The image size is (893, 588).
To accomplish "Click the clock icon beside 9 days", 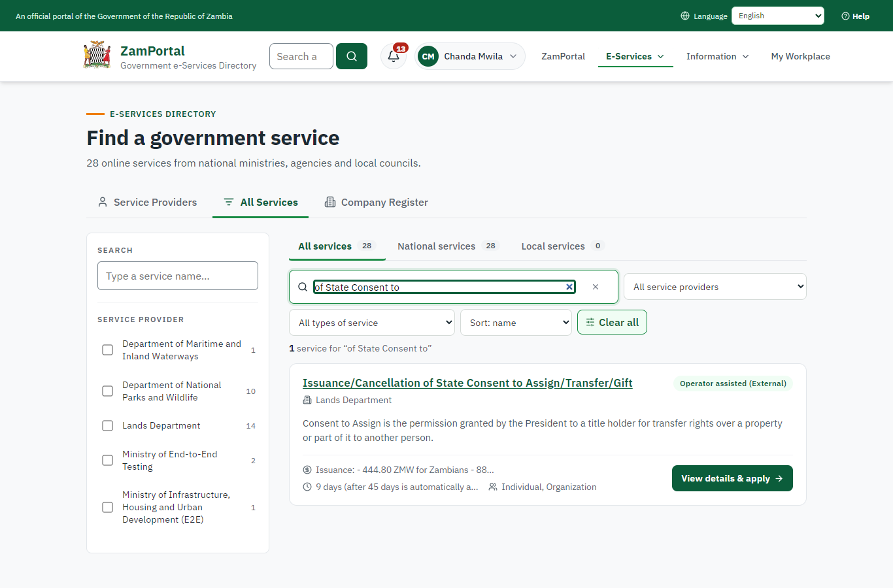I will [307, 487].
